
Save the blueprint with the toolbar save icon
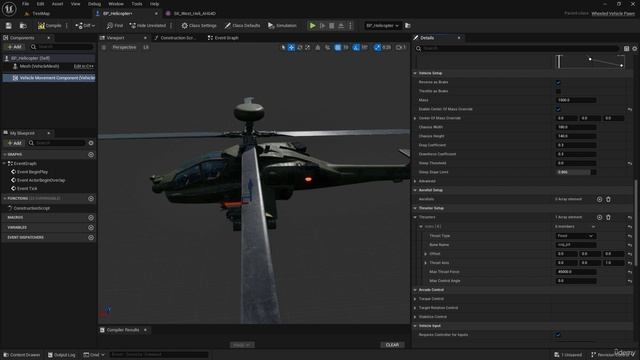tap(9, 26)
